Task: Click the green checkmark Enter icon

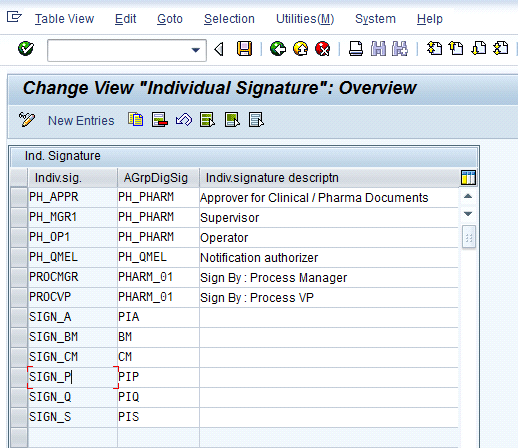Action: (26, 49)
